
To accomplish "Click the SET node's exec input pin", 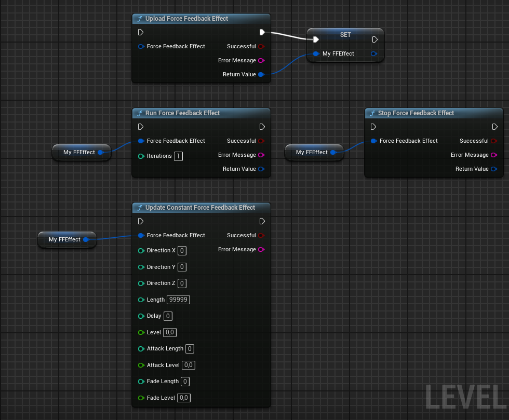I will pos(315,39).
